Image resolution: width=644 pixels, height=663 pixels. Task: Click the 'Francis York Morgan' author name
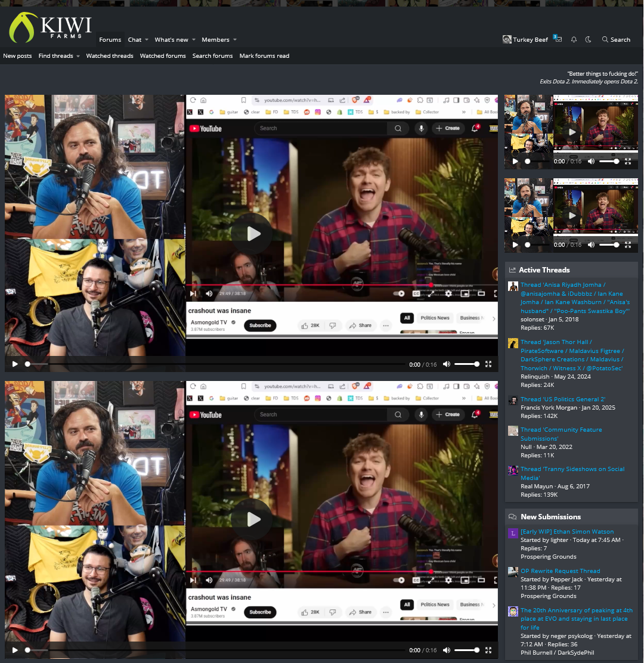(549, 408)
